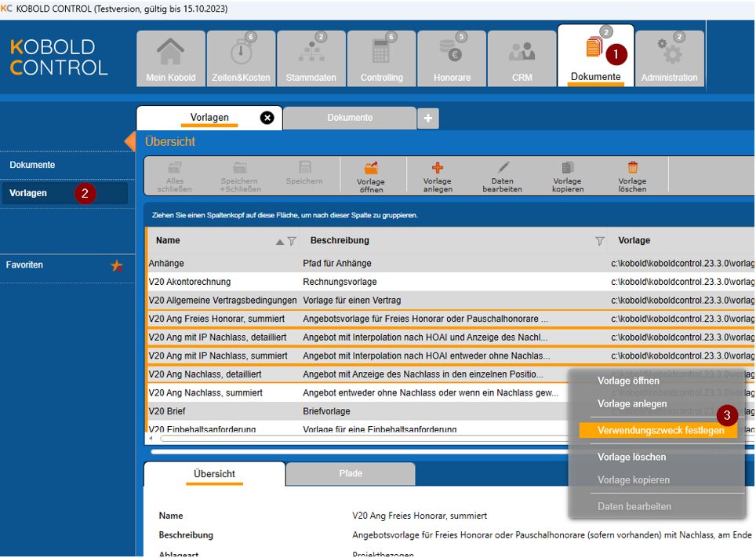756x558 pixels.
Task: Switch to the Dokumente tab
Action: 350,118
